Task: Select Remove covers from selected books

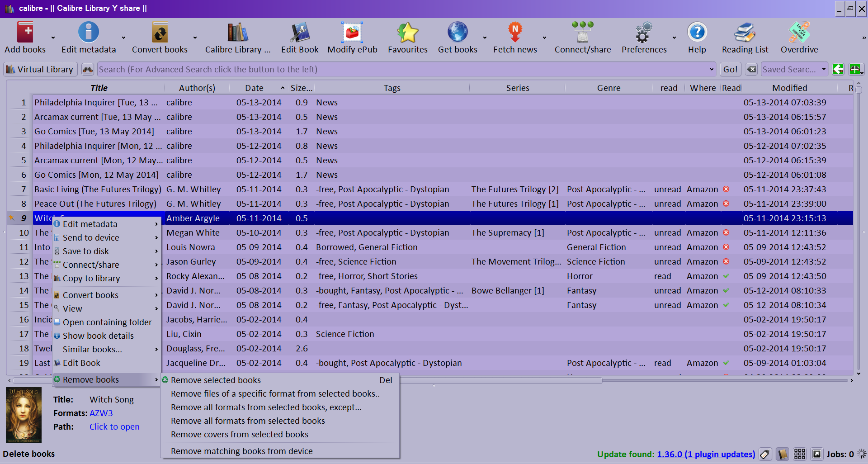Action: coord(280,434)
